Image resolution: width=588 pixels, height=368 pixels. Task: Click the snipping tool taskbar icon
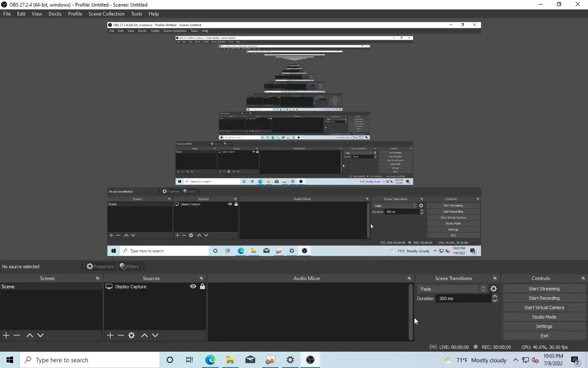pyautogui.click(x=270, y=360)
